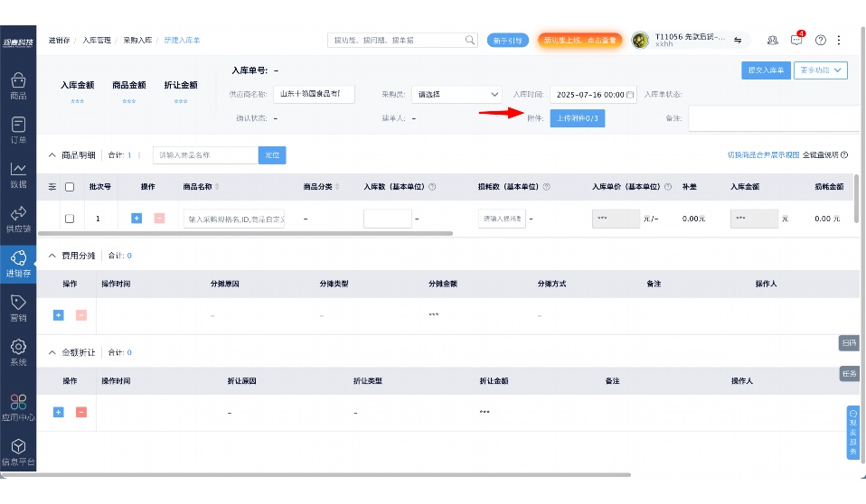Screen dimensions: 866x504
Task: Open the 订单 sidebar icon
Action: click(18, 130)
